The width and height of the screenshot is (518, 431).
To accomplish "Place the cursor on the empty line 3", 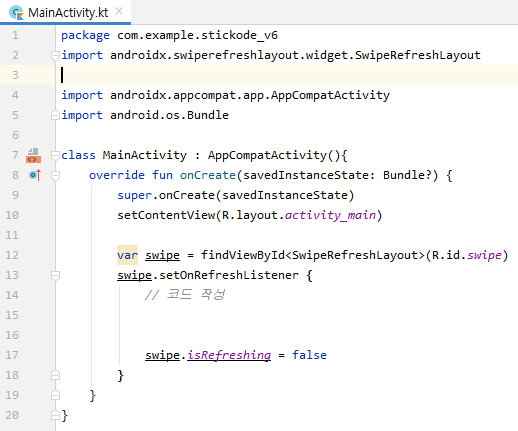I will pyautogui.click(x=287, y=75).
